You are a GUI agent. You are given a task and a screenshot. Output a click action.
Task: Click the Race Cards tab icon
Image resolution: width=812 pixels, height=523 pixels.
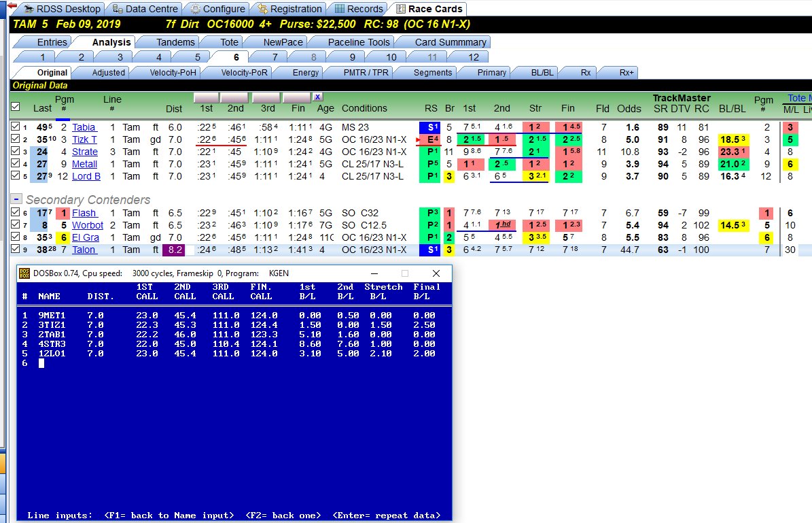point(401,9)
